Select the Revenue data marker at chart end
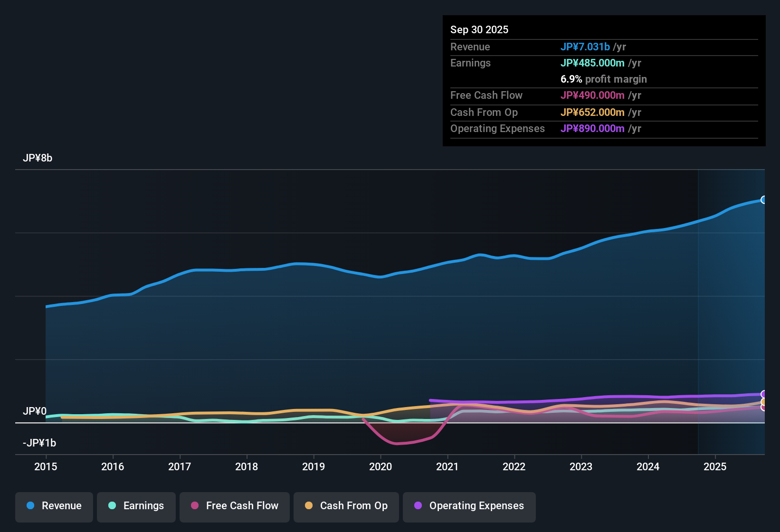The height and width of the screenshot is (532, 780). 764,200
